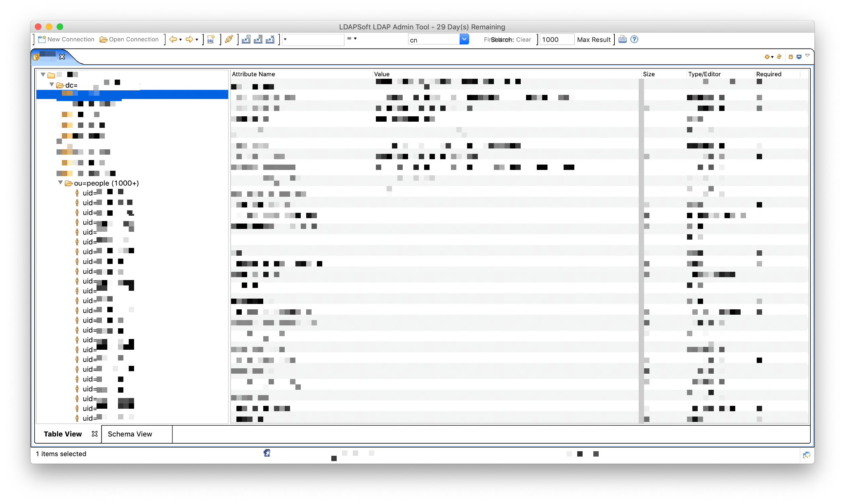Click the first export arrow icon
Screen dimensions: 845x504
tap(246, 40)
